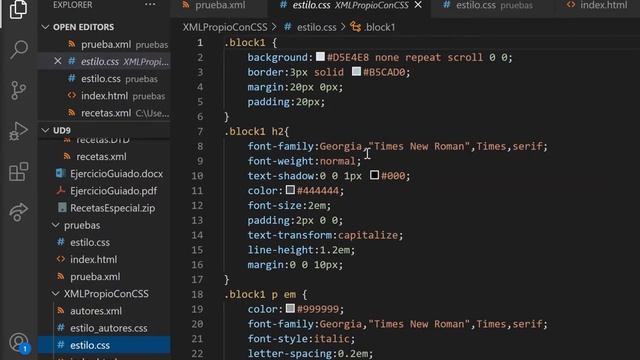The width and height of the screenshot is (640, 360).
Task: Click the .block1 h2 selector line
Action: pyautogui.click(x=256, y=131)
